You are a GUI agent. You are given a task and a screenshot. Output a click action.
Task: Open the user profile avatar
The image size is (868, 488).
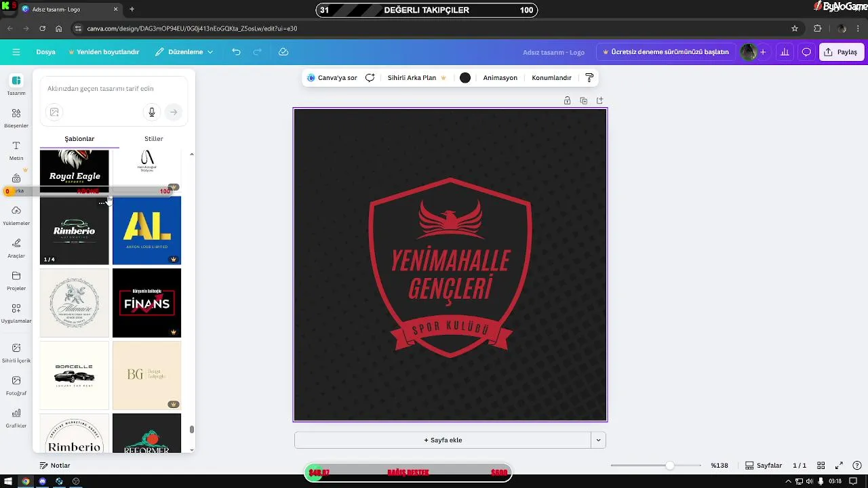point(749,52)
